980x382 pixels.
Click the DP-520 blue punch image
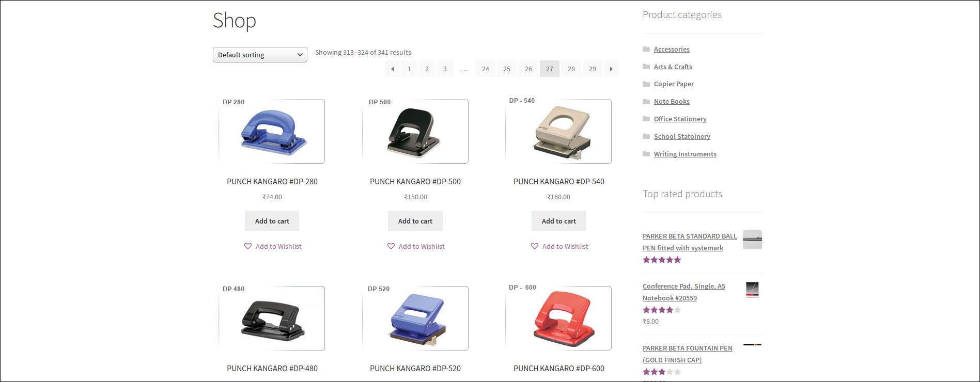pyautogui.click(x=415, y=318)
